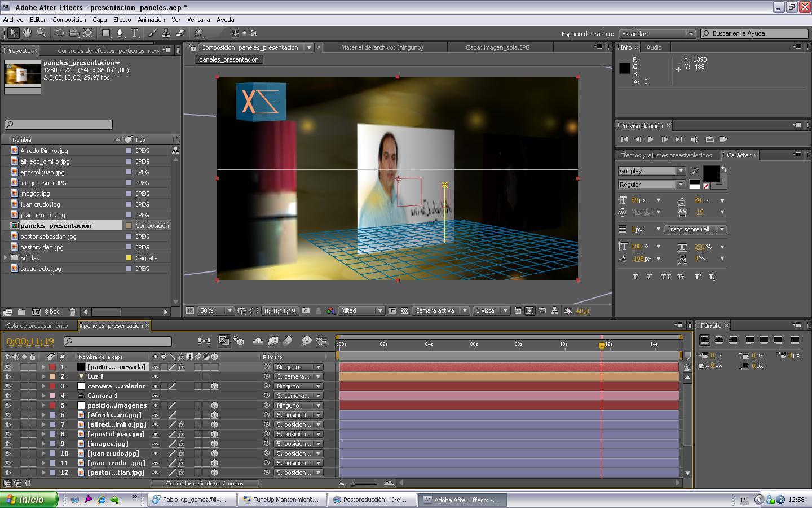Select the Selection arrow tool
Viewport: 812px width, 508px height.
[13, 33]
